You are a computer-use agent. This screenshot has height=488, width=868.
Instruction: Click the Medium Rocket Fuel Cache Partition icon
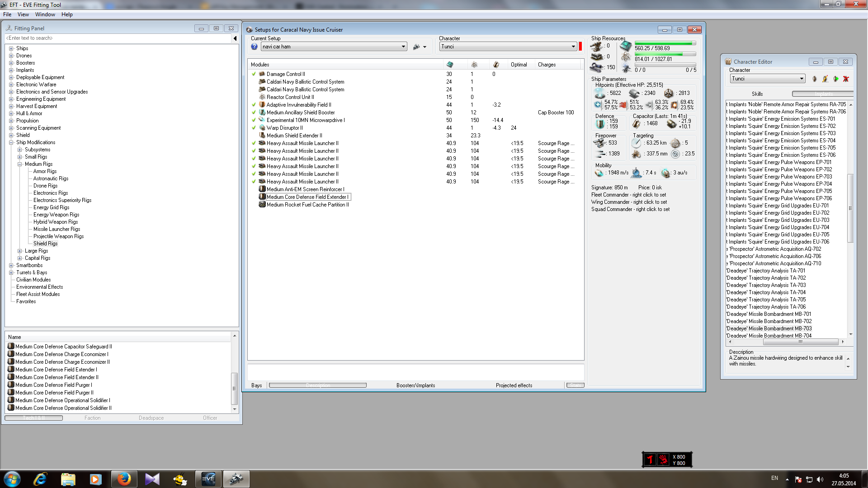click(262, 205)
